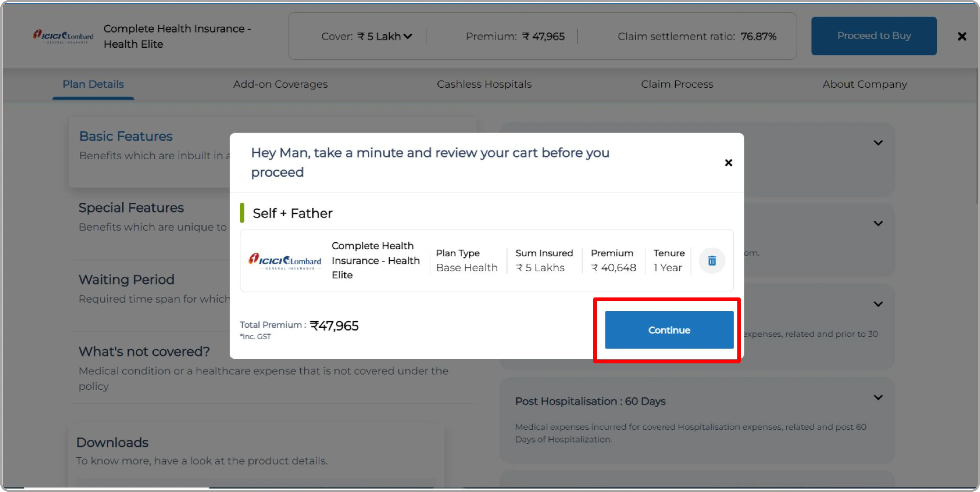The image size is (980, 492).
Task: Click the *Inc. GST note
Action: [x=255, y=337]
